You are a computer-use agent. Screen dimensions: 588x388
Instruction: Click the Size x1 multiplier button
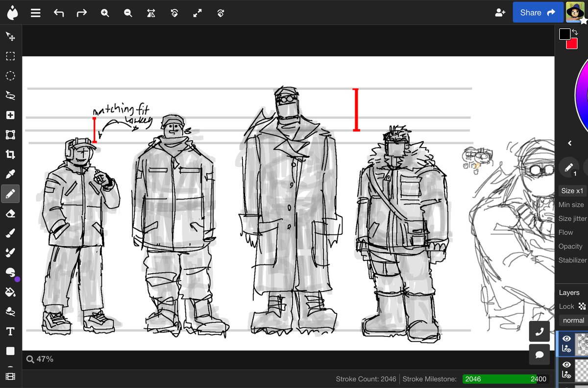[x=572, y=191]
